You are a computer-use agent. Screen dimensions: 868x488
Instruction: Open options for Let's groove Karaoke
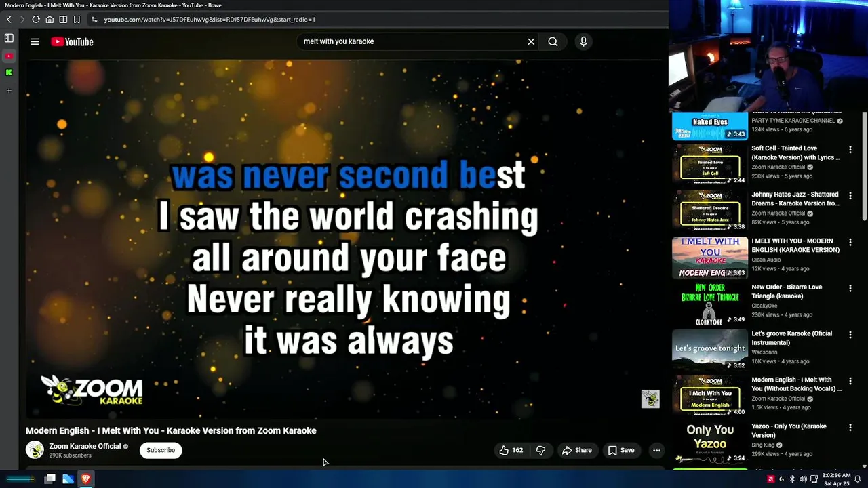850,335
